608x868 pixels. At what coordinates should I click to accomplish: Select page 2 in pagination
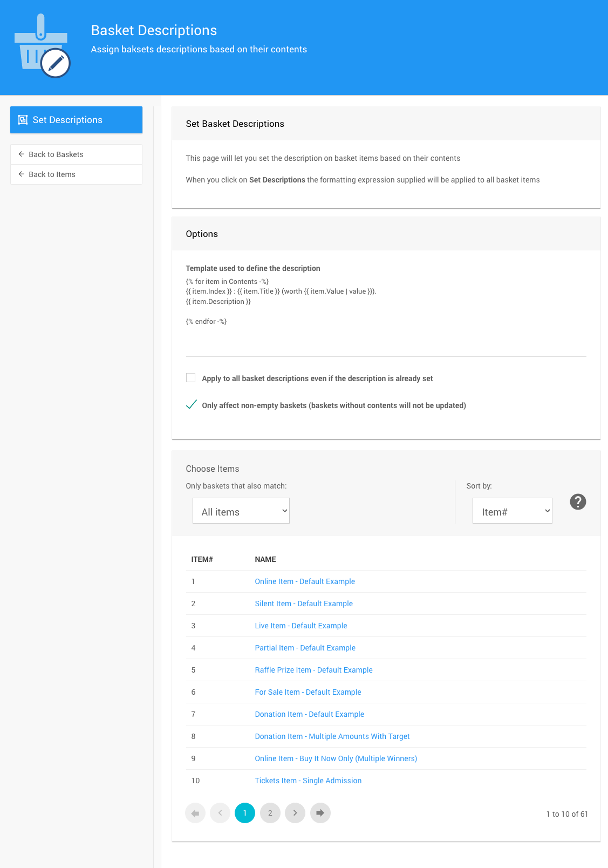(270, 813)
